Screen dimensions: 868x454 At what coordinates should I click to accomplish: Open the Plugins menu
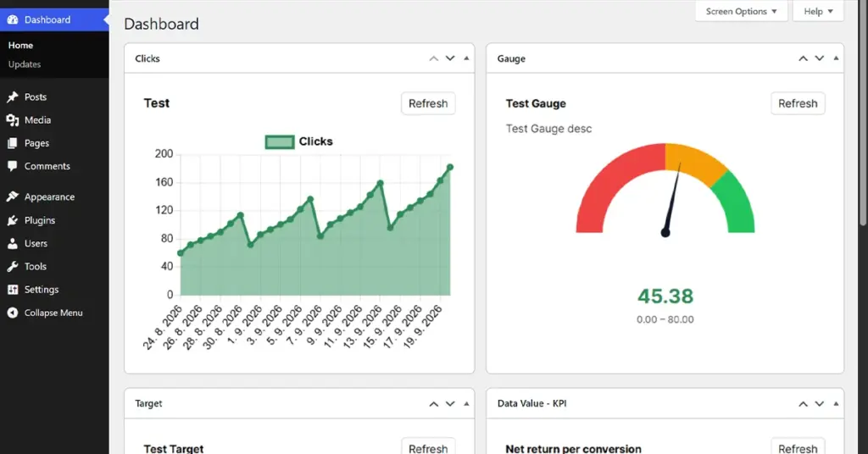point(54,220)
